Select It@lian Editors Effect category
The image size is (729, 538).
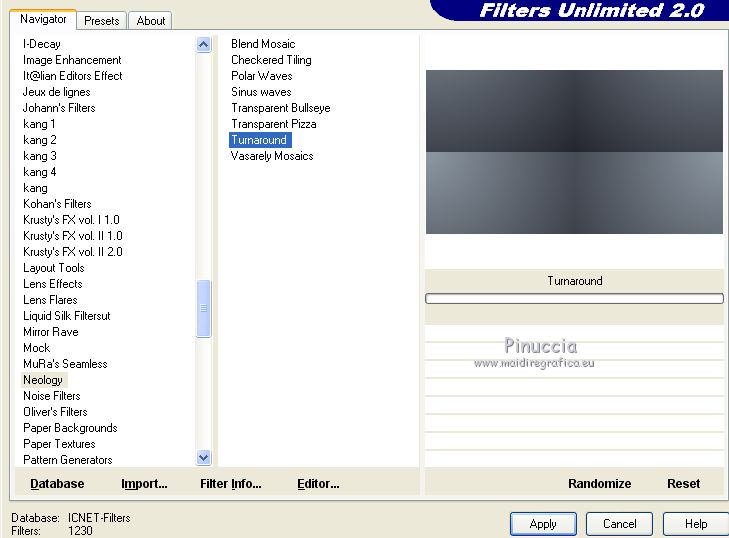click(73, 76)
